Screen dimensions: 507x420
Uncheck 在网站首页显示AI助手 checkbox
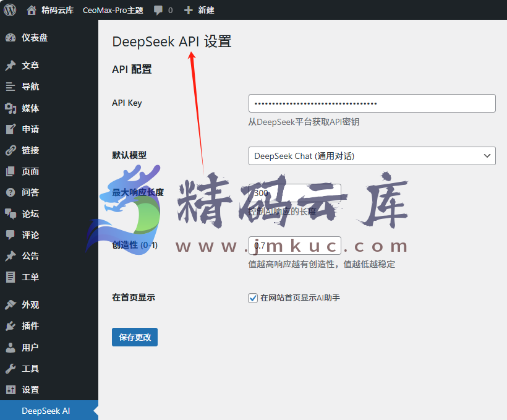click(253, 298)
